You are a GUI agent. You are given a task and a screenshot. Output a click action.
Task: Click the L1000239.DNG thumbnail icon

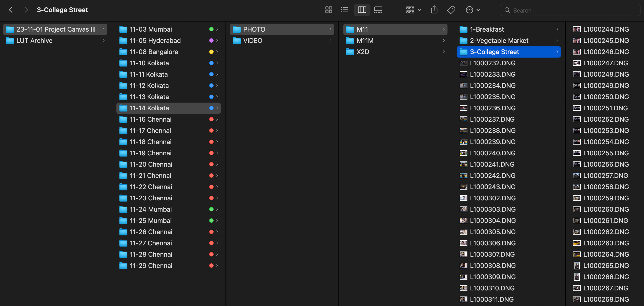(463, 142)
